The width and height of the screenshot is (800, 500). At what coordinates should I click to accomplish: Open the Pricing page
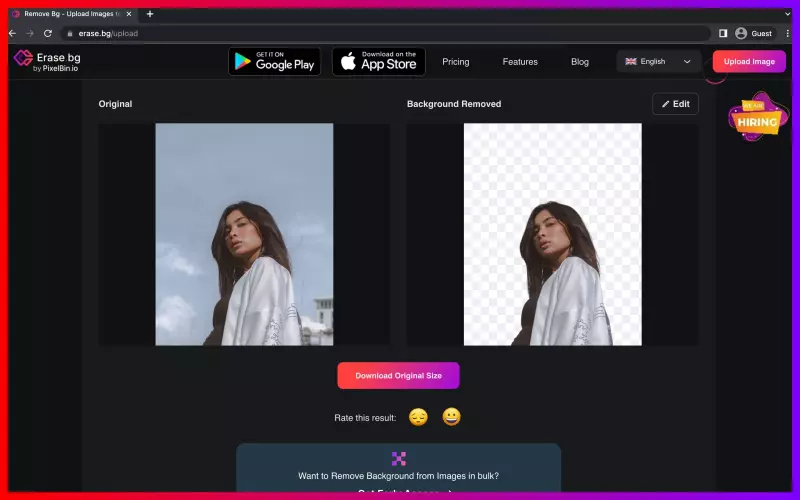point(456,62)
